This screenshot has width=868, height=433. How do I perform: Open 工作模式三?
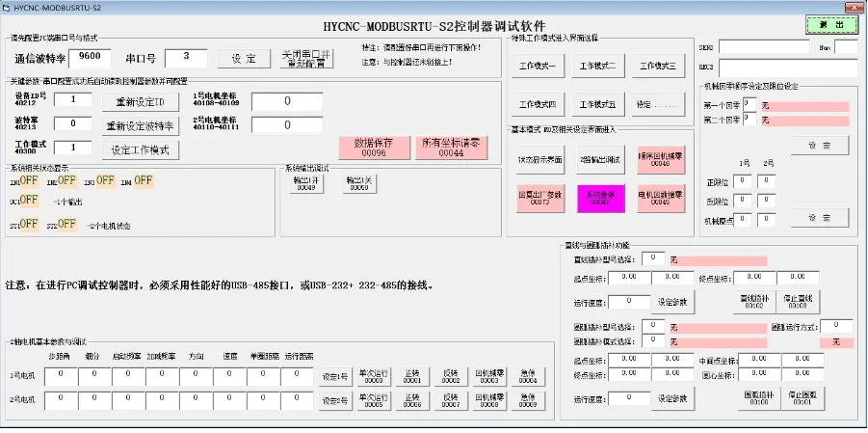(x=658, y=66)
